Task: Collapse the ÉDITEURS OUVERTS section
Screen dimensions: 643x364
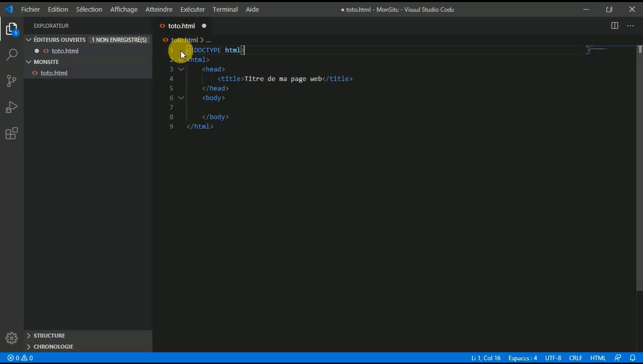Action: (59, 39)
